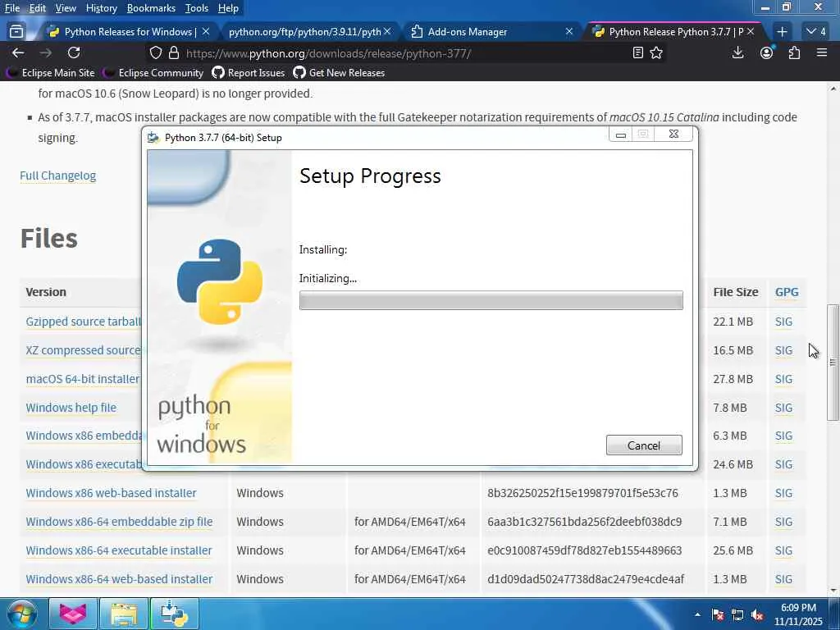Click the scrollbar down arrow
Viewport: 840px width, 630px height.
(x=833, y=591)
